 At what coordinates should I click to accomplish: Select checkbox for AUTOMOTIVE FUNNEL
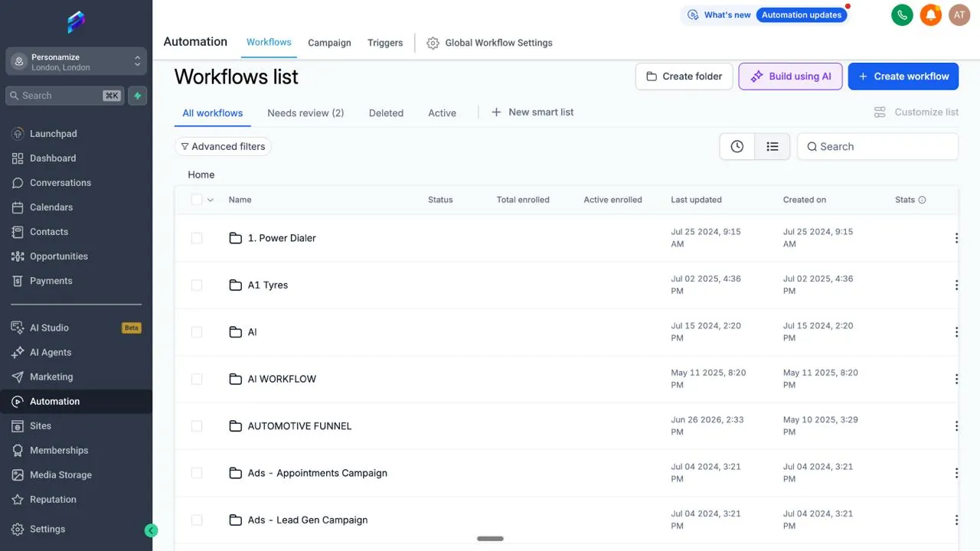click(x=197, y=425)
